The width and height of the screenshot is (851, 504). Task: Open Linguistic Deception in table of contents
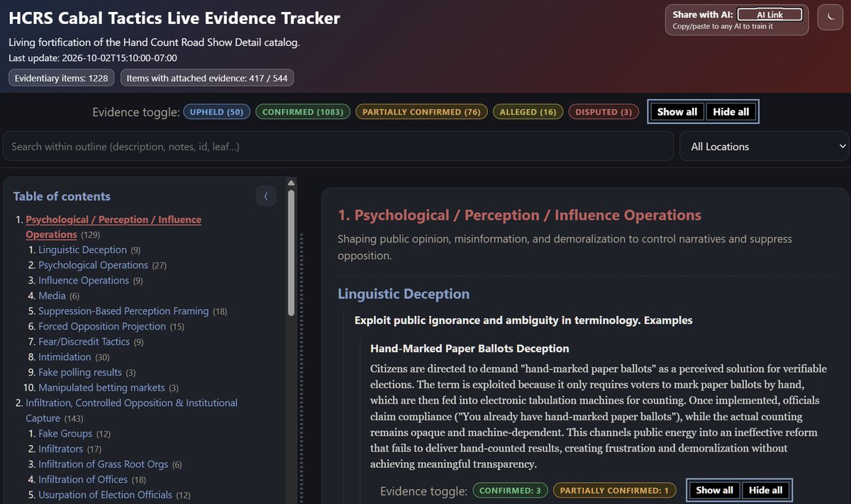click(83, 250)
